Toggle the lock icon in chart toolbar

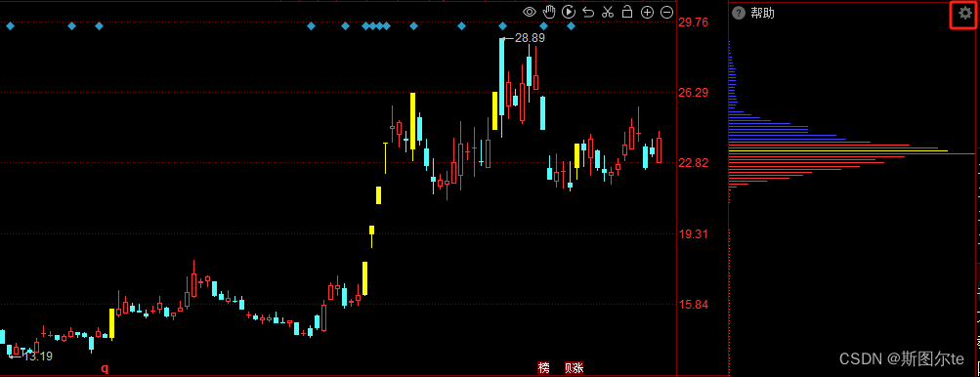pyautogui.click(x=627, y=12)
